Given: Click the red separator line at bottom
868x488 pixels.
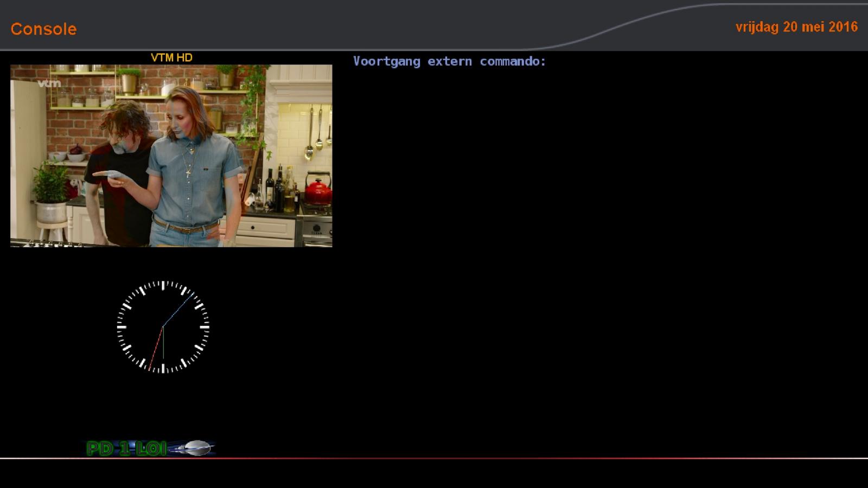Looking at the screenshot, I should pyautogui.click(x=434, y=458).
